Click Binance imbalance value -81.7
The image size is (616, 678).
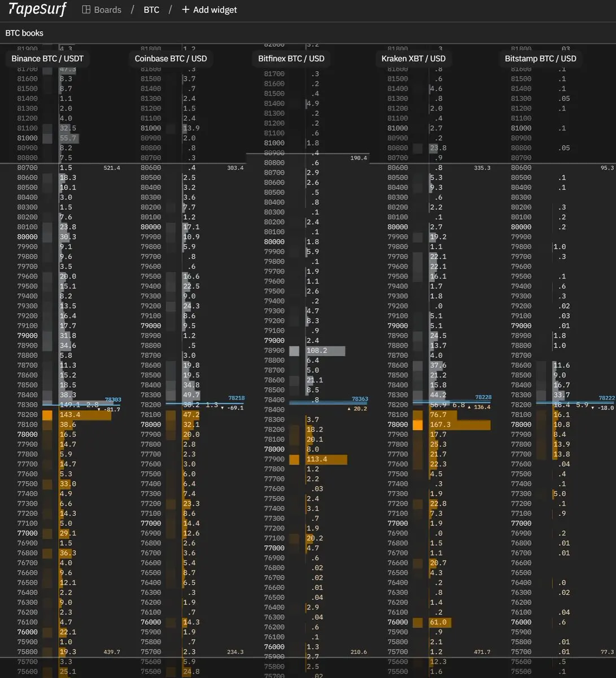pos(111,409)
